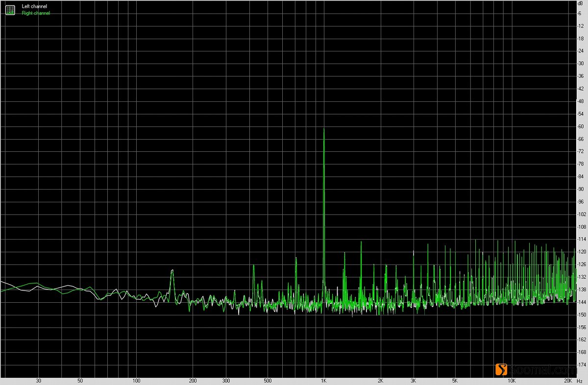Toggle visibility of the Left channel trace

(x=34, y=6)
